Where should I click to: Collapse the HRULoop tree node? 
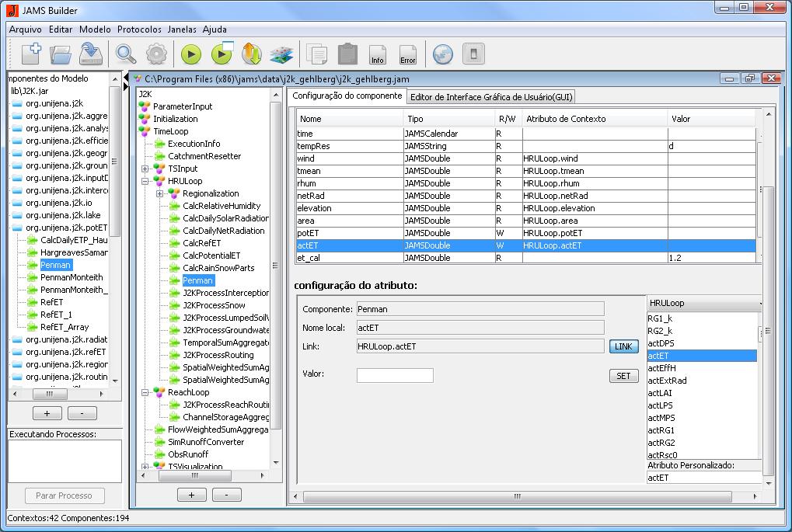tap(145, 181)
